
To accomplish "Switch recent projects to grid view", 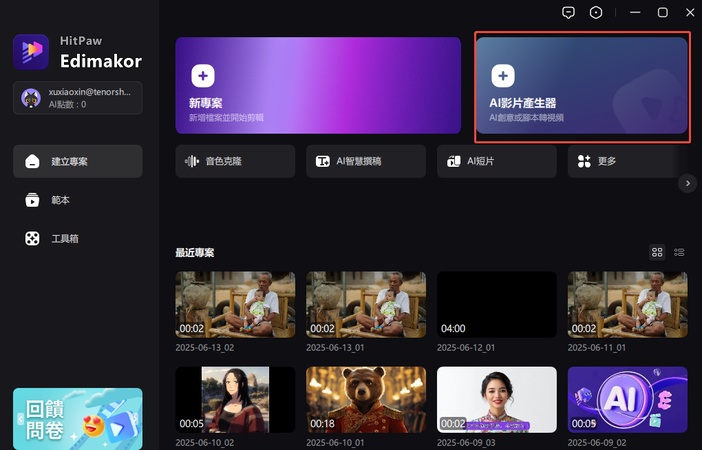I will [657, 252].
